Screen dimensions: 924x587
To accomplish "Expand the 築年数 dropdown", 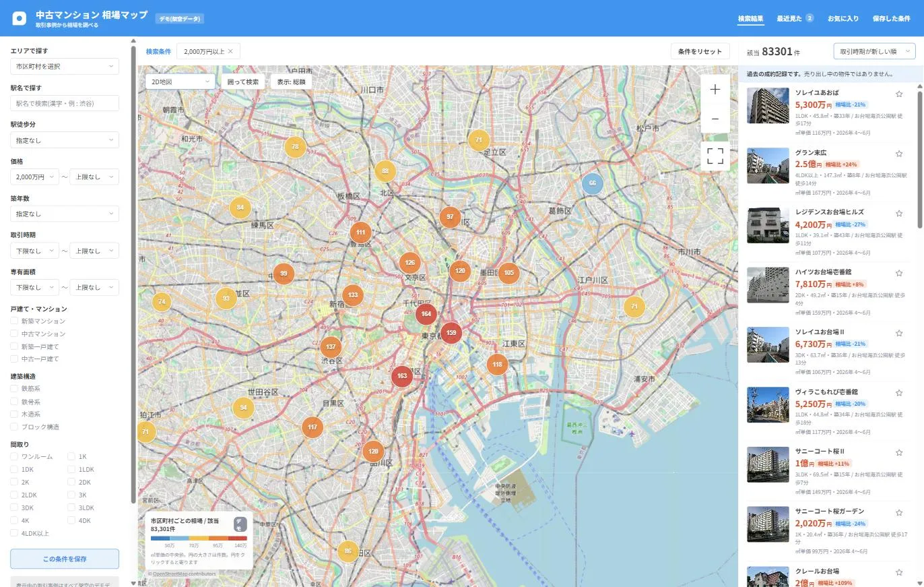I will 65,214.
